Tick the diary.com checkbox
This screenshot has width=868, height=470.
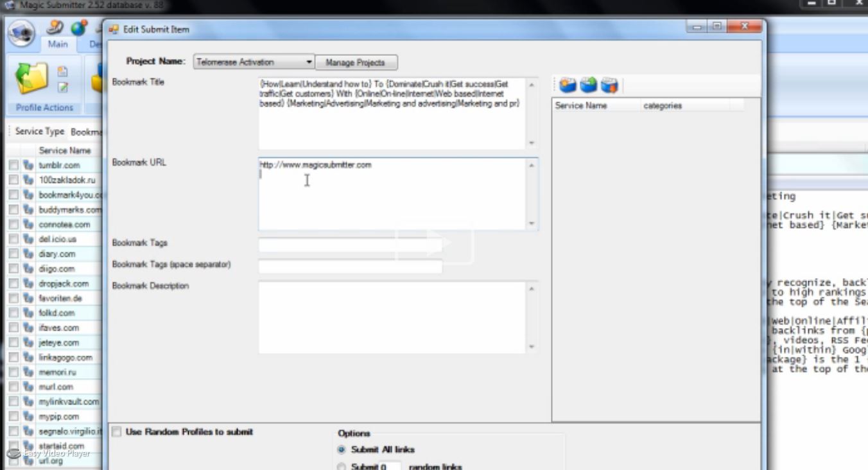13,254
